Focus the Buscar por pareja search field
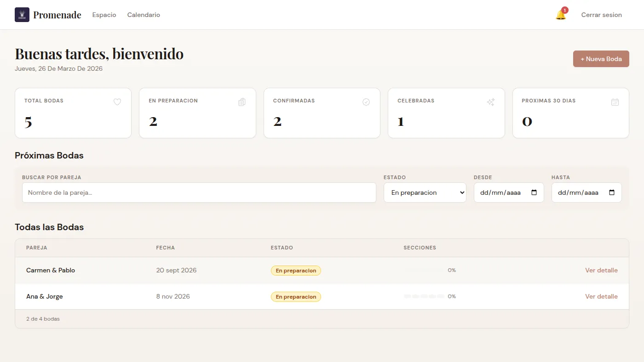Viewport: 644px width, 362px height. point(199,192)
